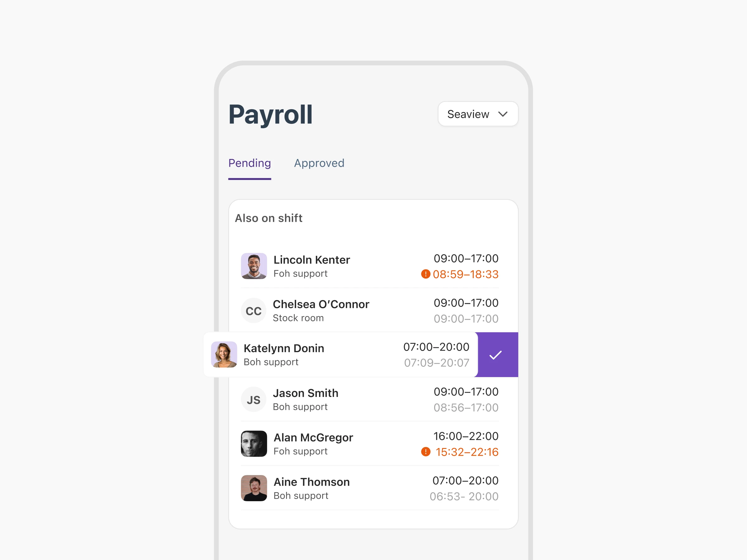The width and height of the screenshot is (747, 560).
Task: Expand Chelsea O'Connor's shift details
Action: coord(373,310)
